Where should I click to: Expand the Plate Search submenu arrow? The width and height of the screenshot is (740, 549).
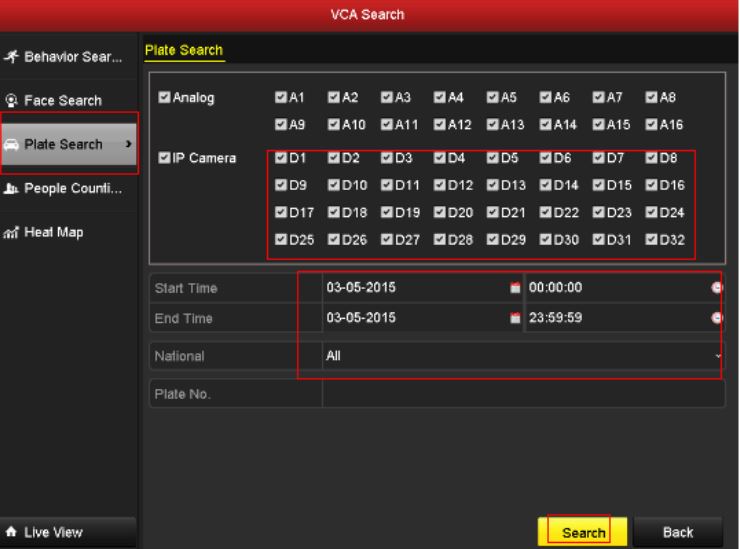[x=128, y=144]
